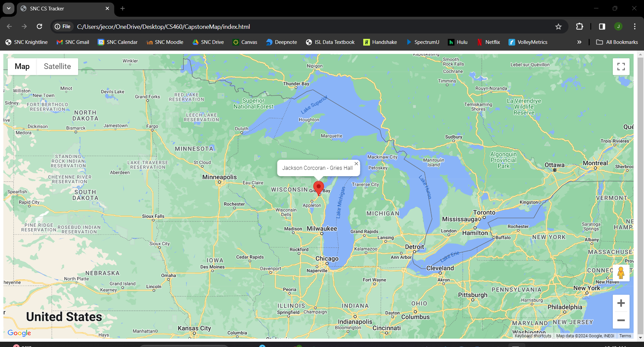The image size is (644, 347).
Task: Reload the page
Action: (40, 27)
